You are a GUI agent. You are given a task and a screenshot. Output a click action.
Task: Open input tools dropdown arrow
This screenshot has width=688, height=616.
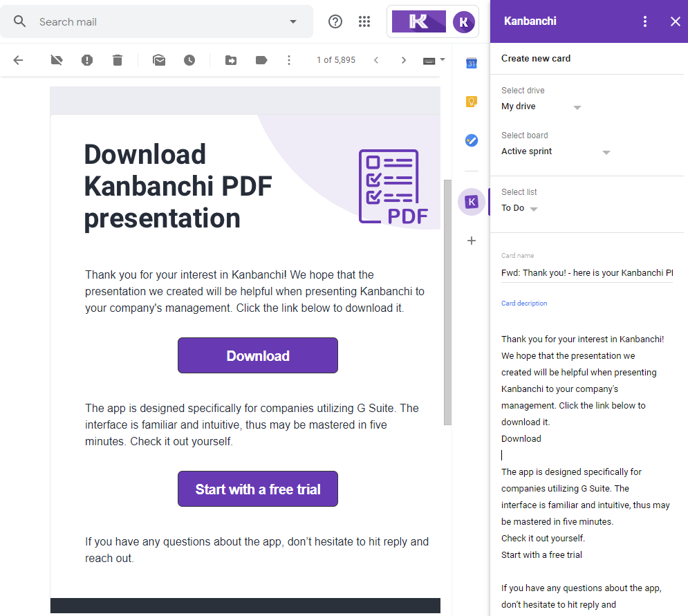pyautogui.click(x=443, y=59)
